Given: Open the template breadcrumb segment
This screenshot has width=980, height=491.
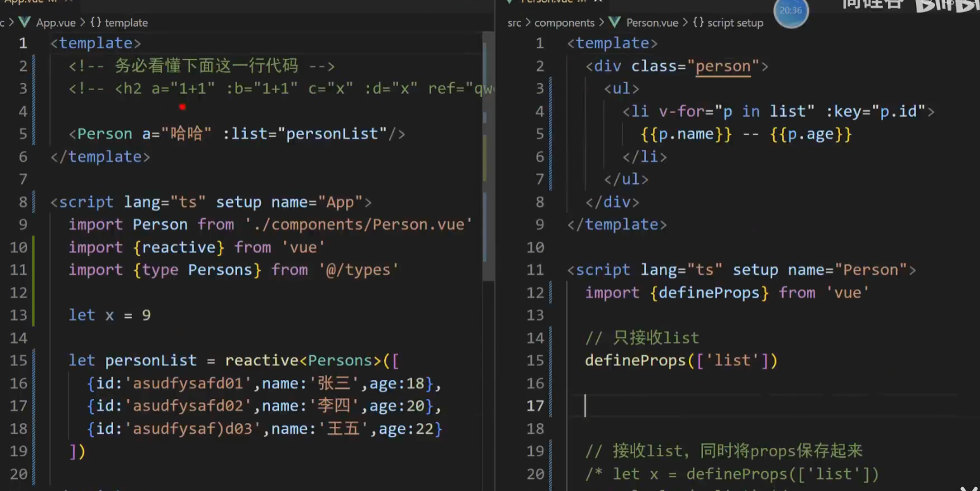Looking at the screenshot, I should coord(126,22).
